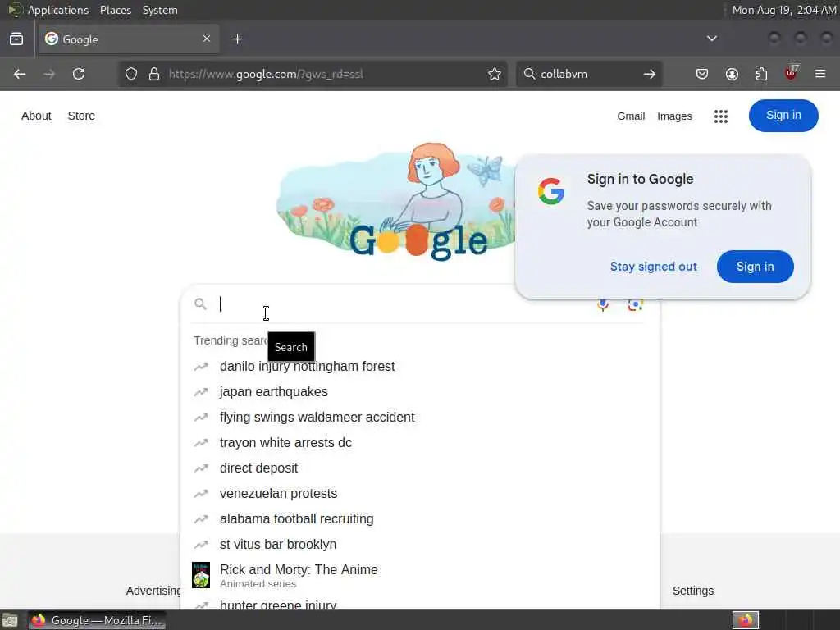
Task: Start voice search with the microphone icon
Action: point(603,304)
